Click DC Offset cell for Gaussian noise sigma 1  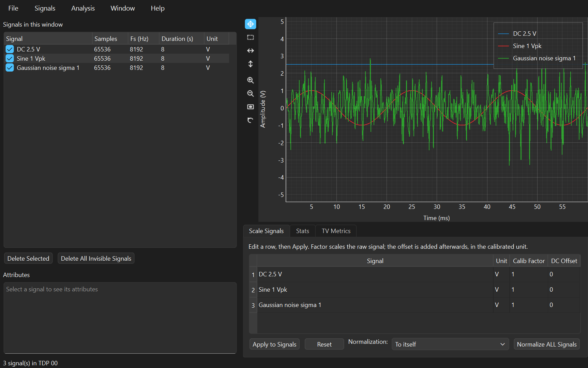coord(564,305)
